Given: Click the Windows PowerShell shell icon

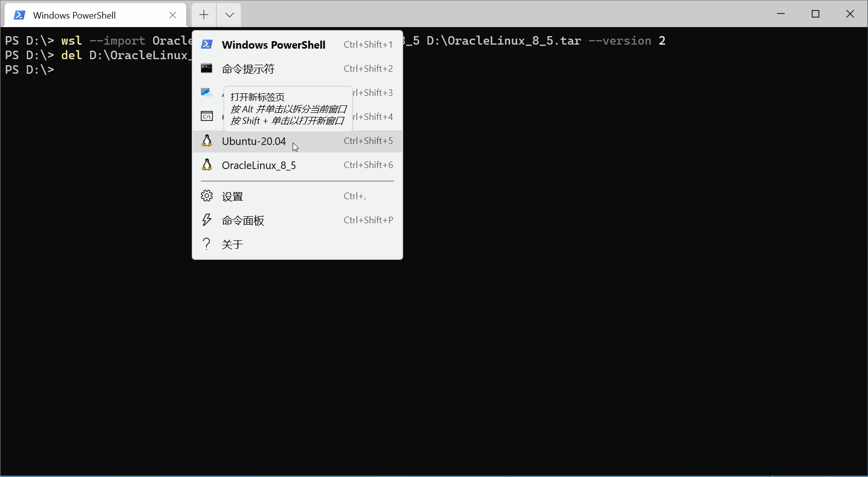Looking at the screenshot, I should [x=207, y=44].
